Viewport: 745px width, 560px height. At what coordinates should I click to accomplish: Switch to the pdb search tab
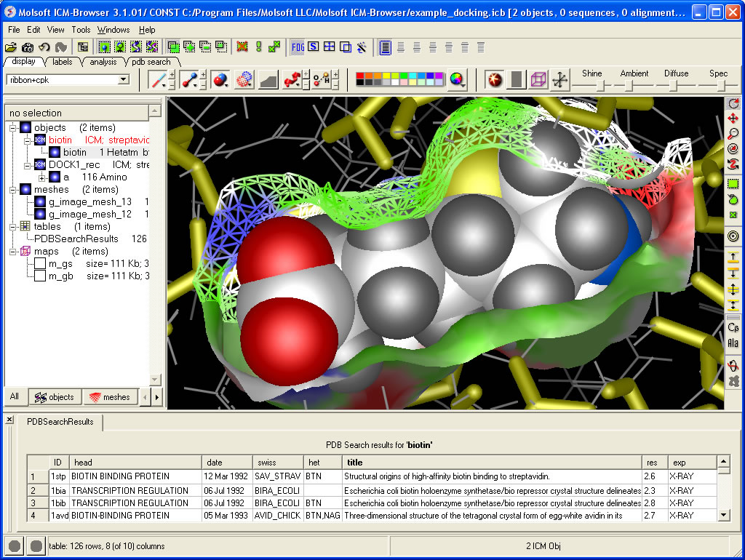[151, 62]
